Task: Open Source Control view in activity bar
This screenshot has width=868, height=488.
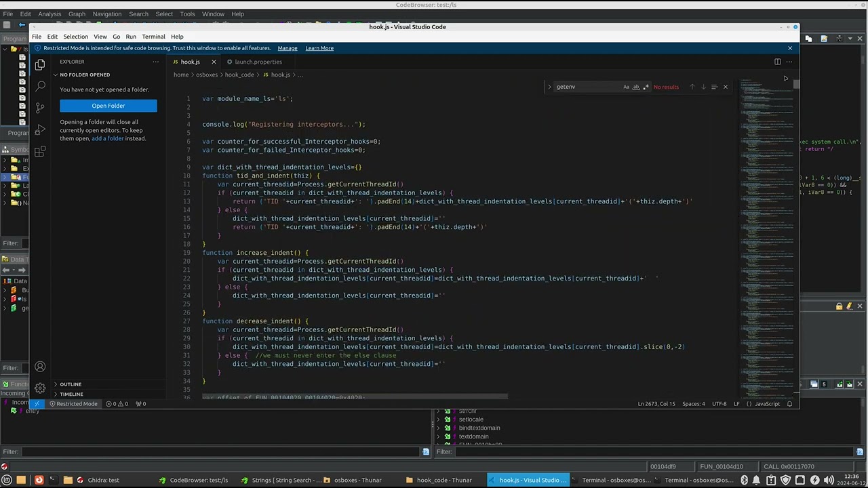Action: click(x=40, y=108)
